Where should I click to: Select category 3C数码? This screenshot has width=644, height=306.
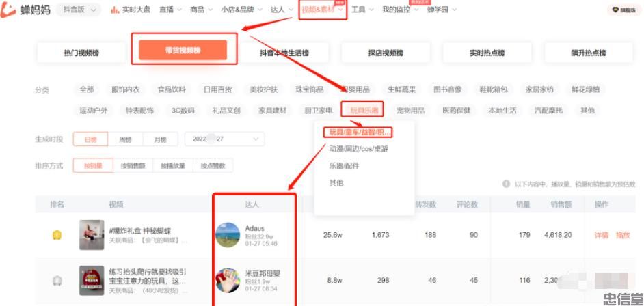[183, 111]
